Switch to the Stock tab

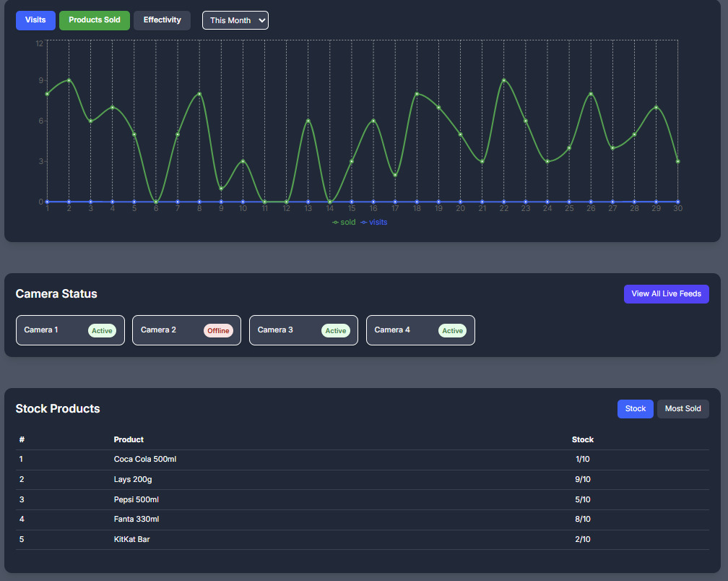click(635, 409)
